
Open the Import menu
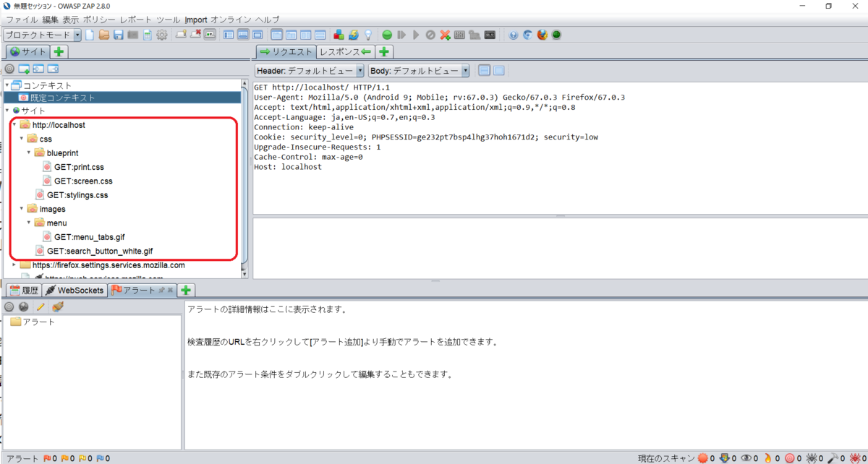195,20
